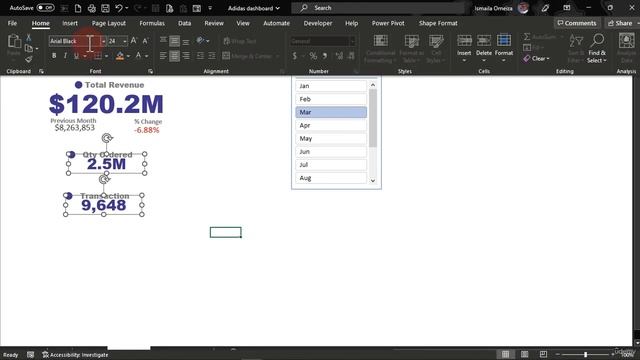Screen dimensions: 640x360
Task: Select Jun in the month slicer
Action: (x=331, y=151)
